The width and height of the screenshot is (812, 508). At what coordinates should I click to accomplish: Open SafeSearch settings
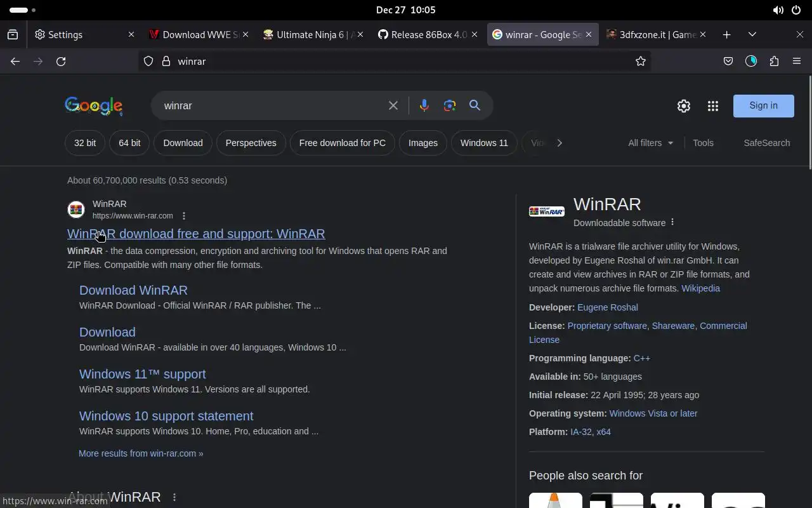pos(767,143)
